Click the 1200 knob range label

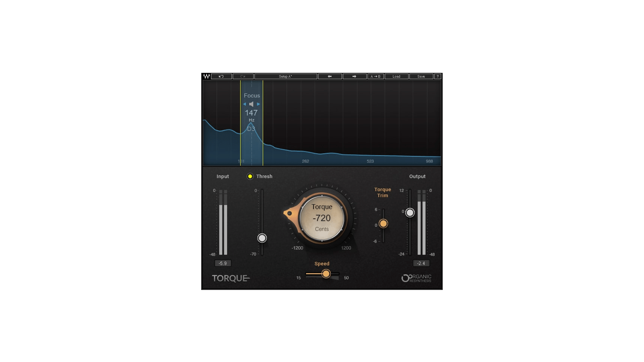346,248
